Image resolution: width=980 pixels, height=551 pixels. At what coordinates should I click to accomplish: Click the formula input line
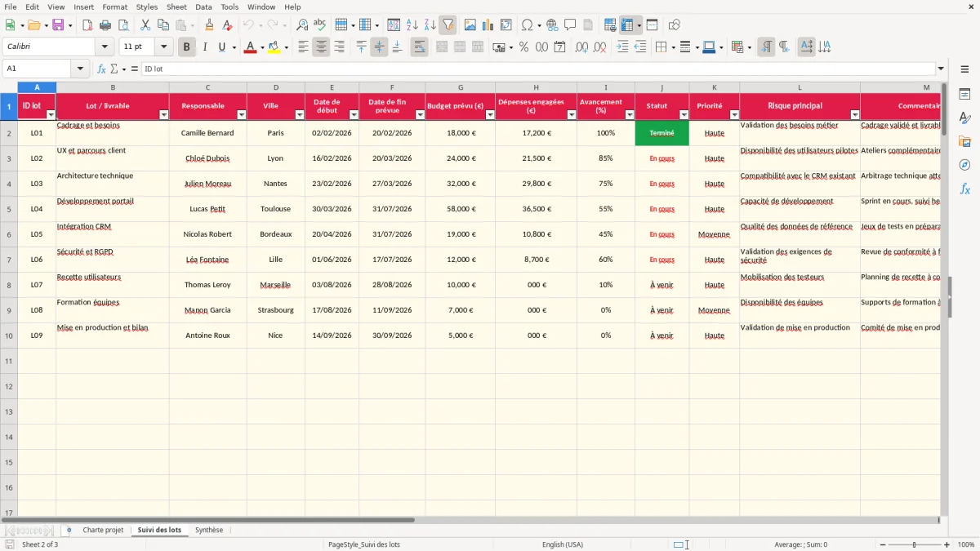(x=538, y=69)
